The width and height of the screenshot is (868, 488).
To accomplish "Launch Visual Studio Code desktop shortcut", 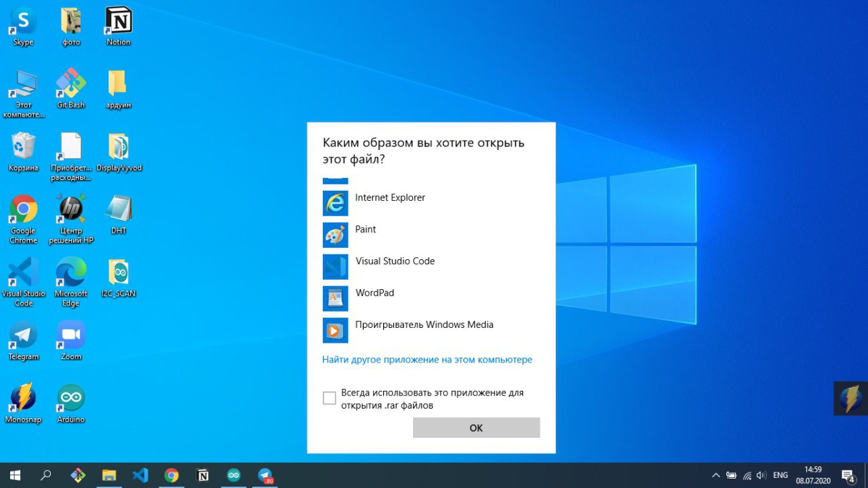I will pyautogui.click(x=23, y=282).
